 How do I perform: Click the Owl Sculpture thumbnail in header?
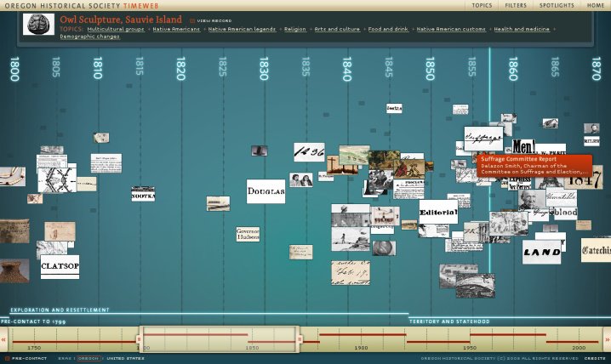click(38, 24)
